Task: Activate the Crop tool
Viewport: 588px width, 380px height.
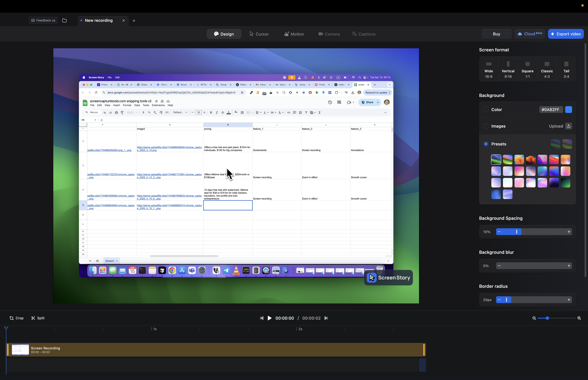Action: (17, 318)
